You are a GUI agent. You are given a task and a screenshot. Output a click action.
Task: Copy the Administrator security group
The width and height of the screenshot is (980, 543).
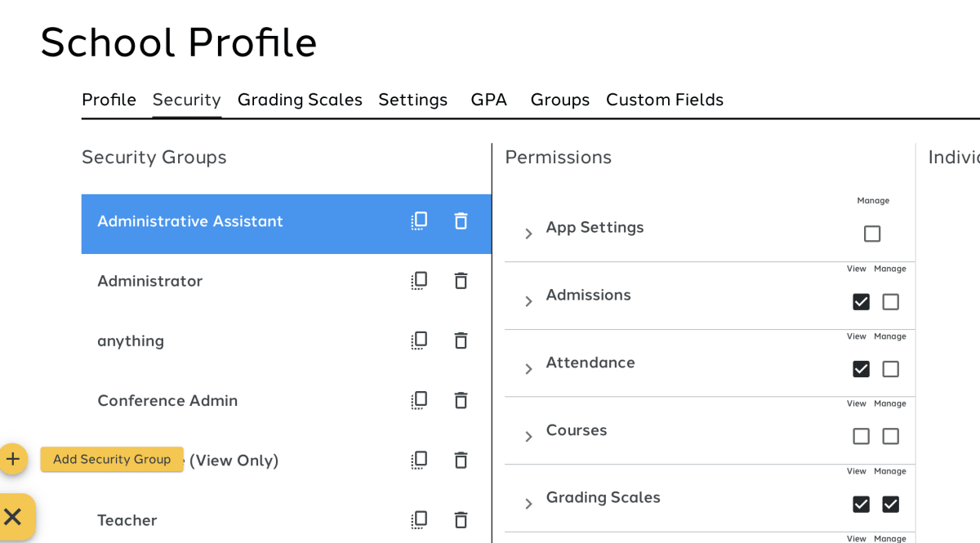pos(419,281)
